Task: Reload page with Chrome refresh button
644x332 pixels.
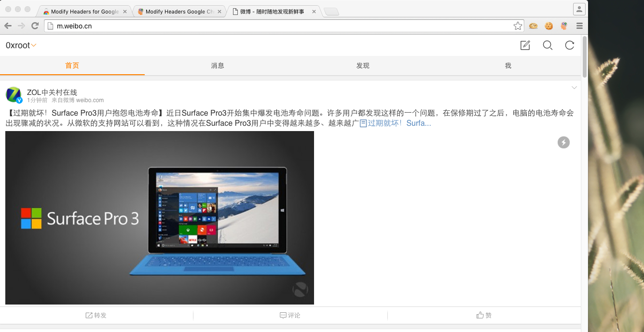Action: point(35,26)
